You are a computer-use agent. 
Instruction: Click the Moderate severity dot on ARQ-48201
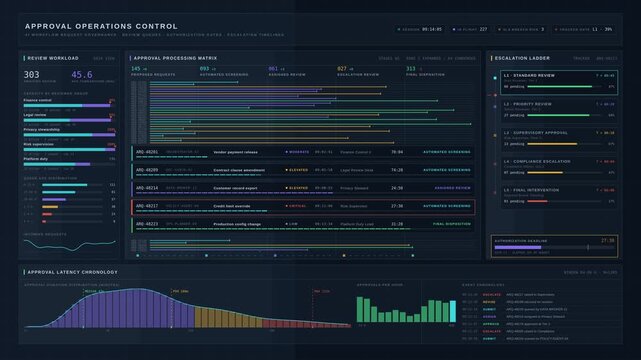(287, 152)
